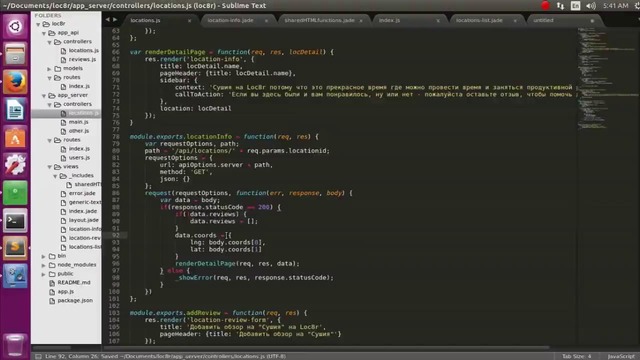The width and height of the screenshot is (640, 360).
Task: Open LibreOffice Writer launcher icon
Action: point(15,109)
